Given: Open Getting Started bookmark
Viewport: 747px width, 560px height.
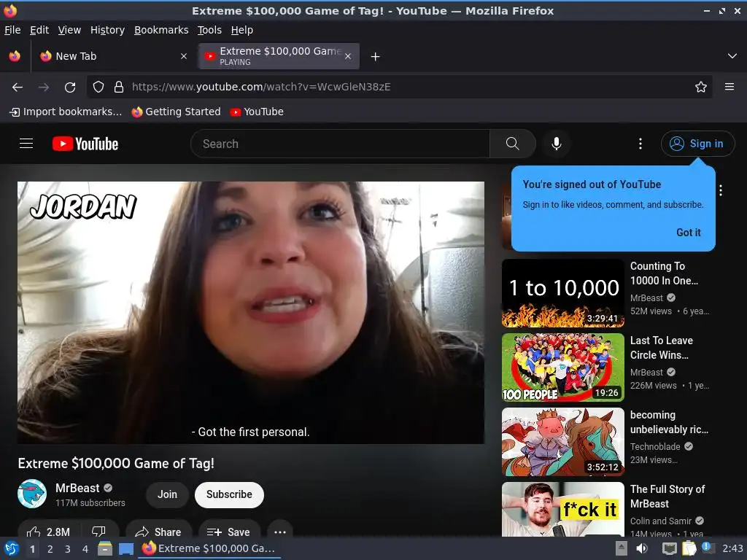Looking at the screenshot, I should pos(177,112).
